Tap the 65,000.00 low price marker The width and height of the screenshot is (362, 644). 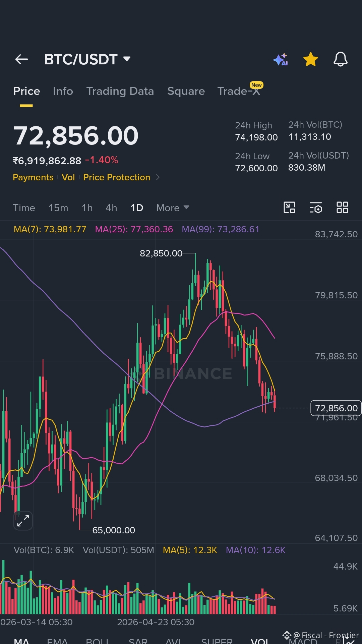click(114, 530)
